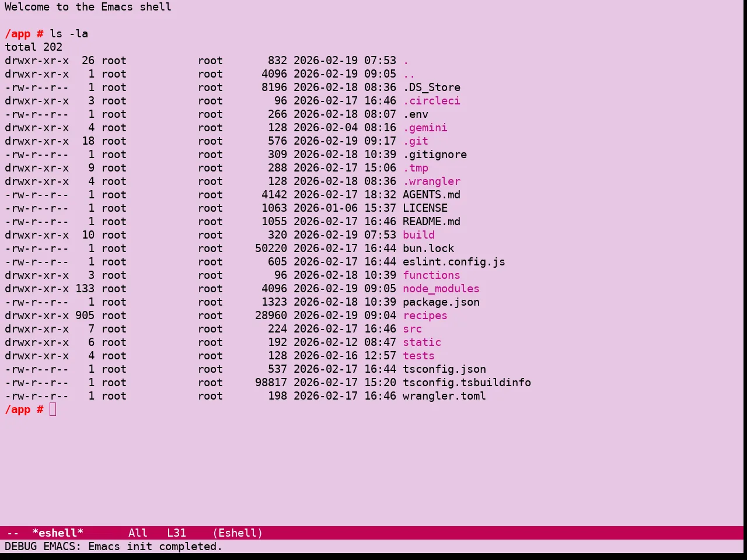This screenshot has height=560, width=747.
Task: Click the '..' parent directory entry
Action: pos(409,74)
